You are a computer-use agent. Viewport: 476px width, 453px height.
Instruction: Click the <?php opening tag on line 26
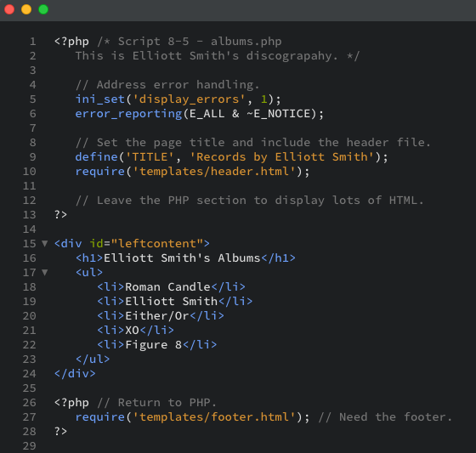(71, 403)
